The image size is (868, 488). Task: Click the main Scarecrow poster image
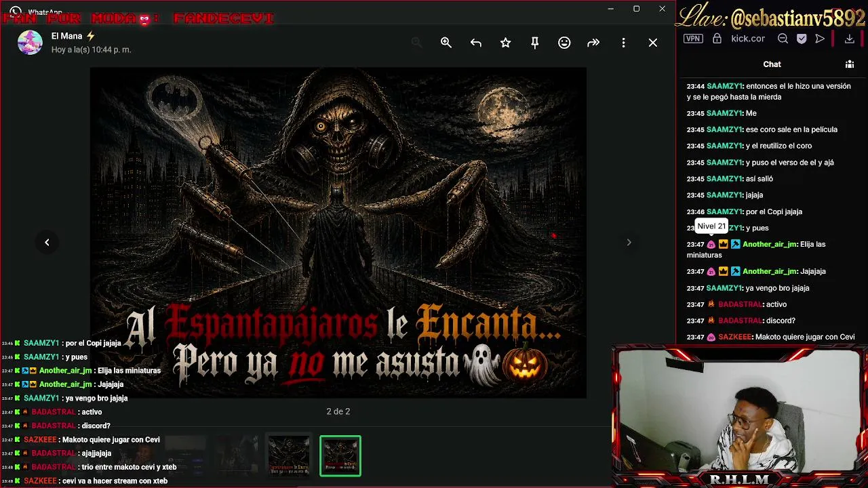338,232
